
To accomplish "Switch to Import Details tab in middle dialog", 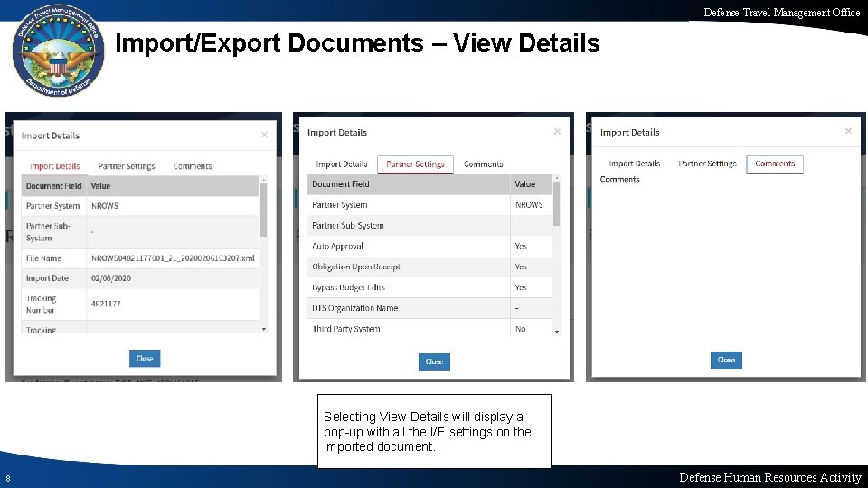I will point(342,164).
